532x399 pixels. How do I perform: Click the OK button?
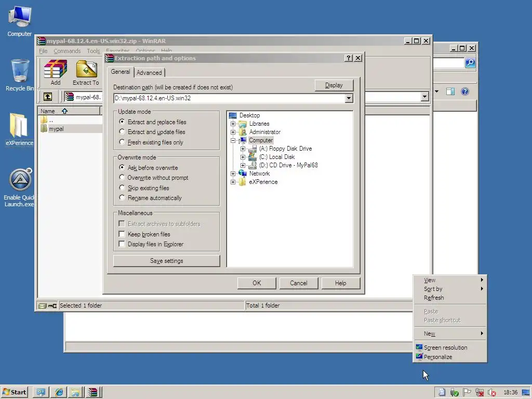click(x=257, y=283)
